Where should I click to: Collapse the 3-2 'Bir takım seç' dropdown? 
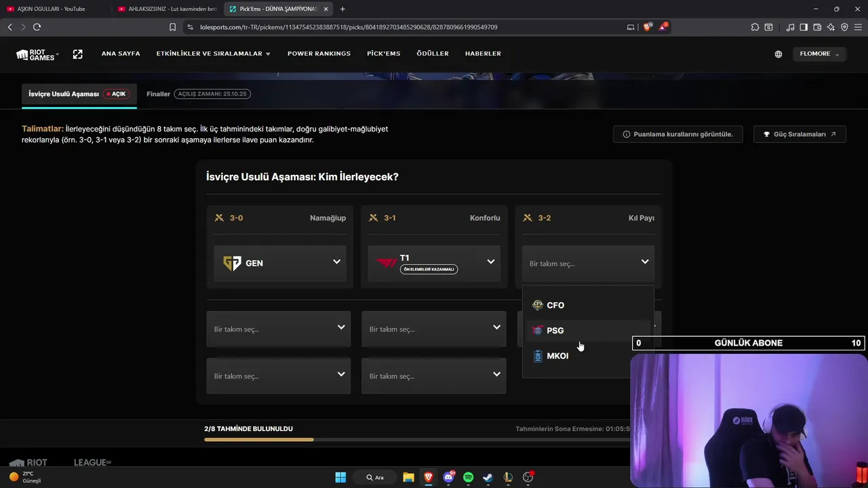tap(588, 263)
